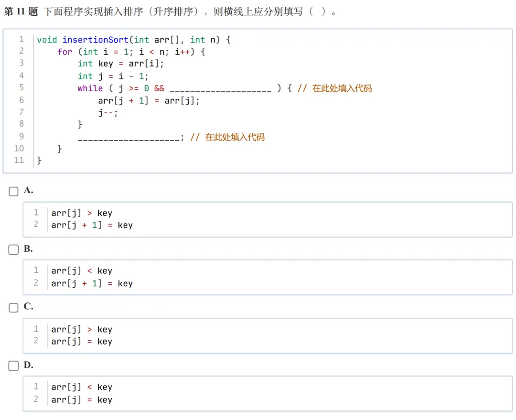Click the 'for (int i = 1' loop line
The image size is (516, 420).
tap(131, 52)
